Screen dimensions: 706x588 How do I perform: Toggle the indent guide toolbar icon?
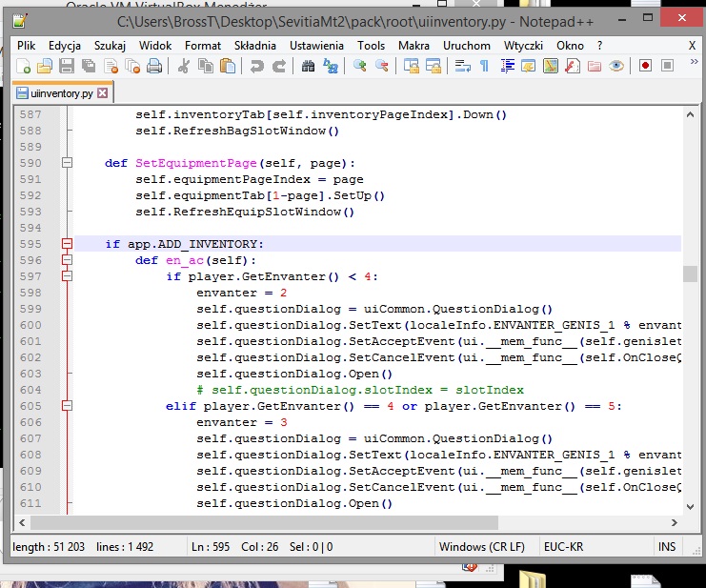point(507,66)
